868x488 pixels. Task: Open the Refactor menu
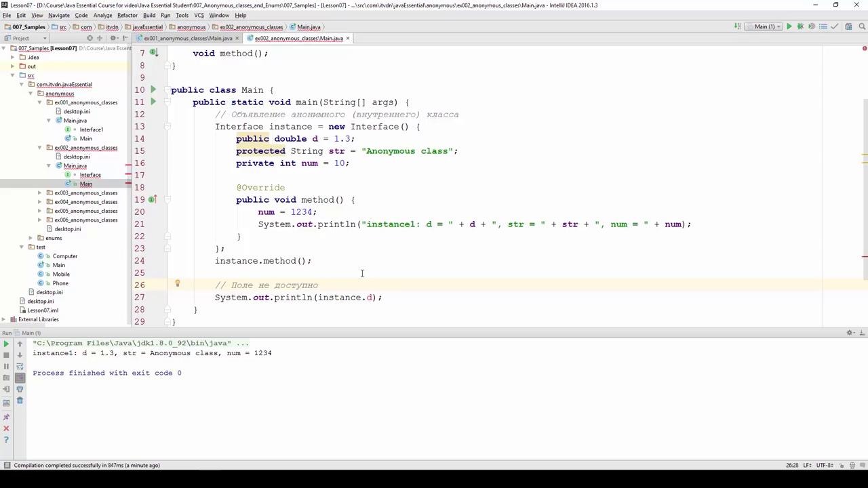pyautogui.click(x=127, y=15)
